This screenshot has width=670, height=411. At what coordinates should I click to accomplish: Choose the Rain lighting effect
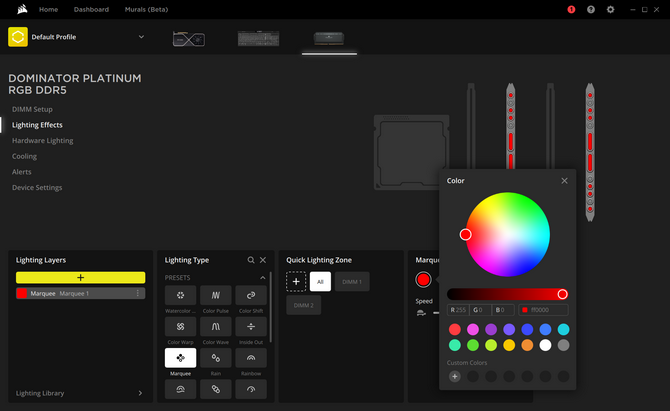point(216,358)
